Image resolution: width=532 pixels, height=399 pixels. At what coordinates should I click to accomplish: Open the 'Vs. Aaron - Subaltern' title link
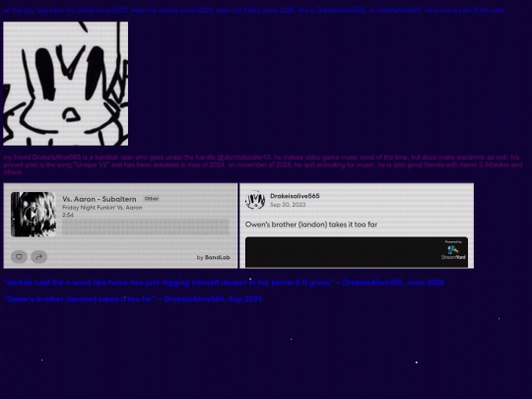(x=100, y=199)
